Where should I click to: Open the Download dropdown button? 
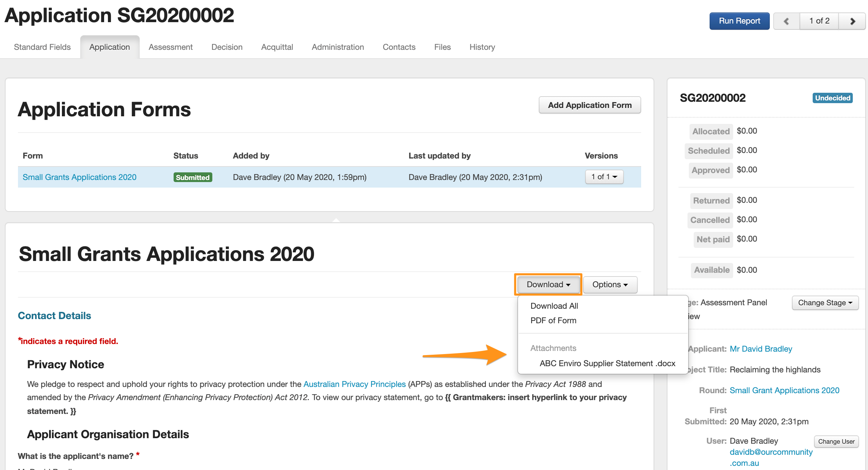click(x=548, y=284)
